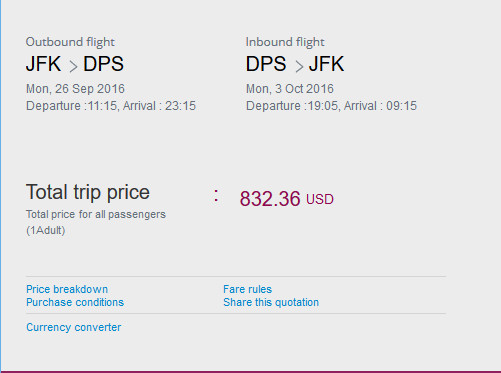Click the outbound JFK airport code
Viewport: 501px width, 373px height.
(x=44, y=64)
